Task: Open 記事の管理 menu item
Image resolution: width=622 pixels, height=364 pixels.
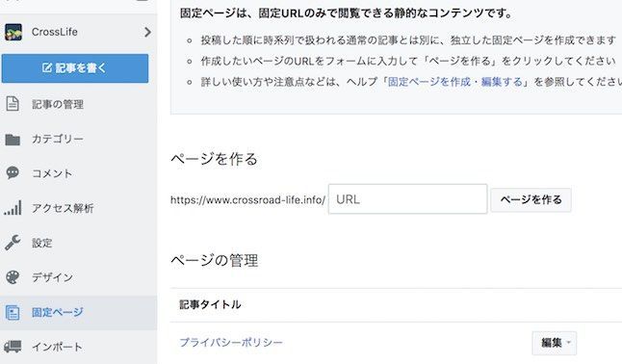Action: (x=58, y=104)
